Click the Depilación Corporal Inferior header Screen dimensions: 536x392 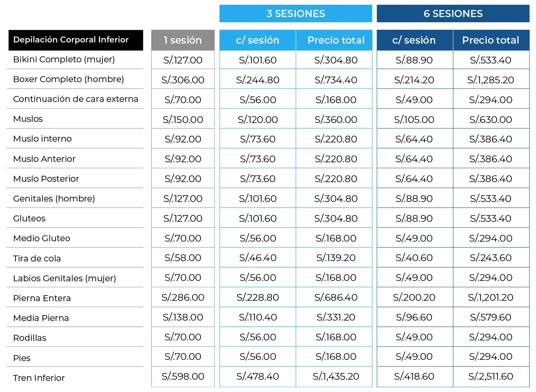tap(75, 40)
